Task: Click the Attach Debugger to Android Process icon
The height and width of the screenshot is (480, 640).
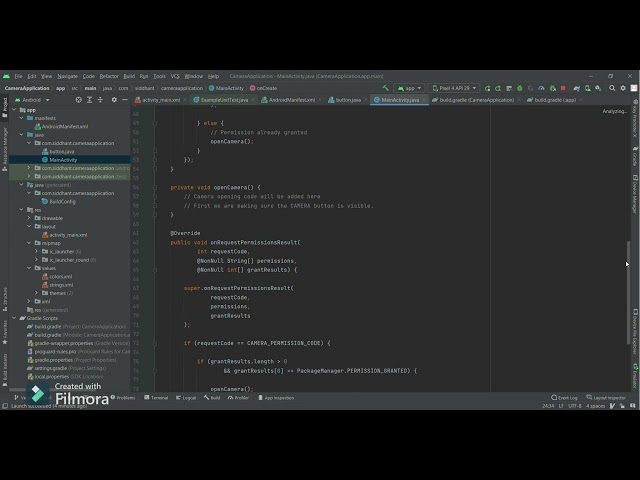Action: (552, 88)
